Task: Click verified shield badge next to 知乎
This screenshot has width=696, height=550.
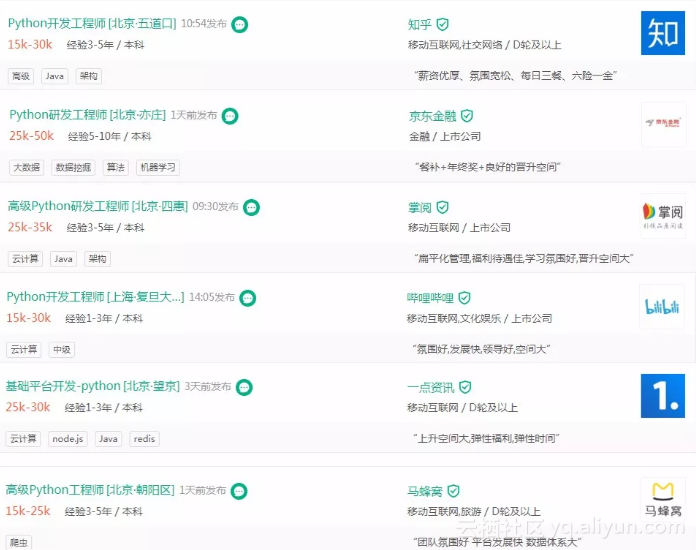Action: coord(443,24)
